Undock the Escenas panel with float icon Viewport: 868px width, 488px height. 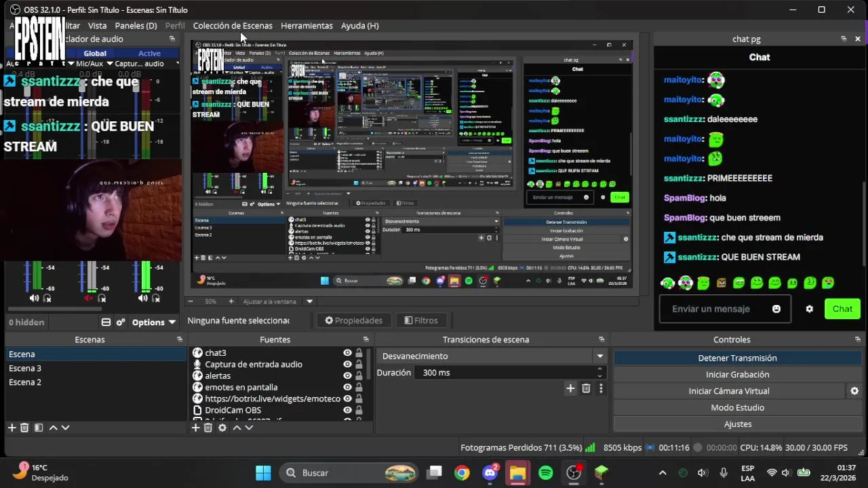tap(180, 340)
